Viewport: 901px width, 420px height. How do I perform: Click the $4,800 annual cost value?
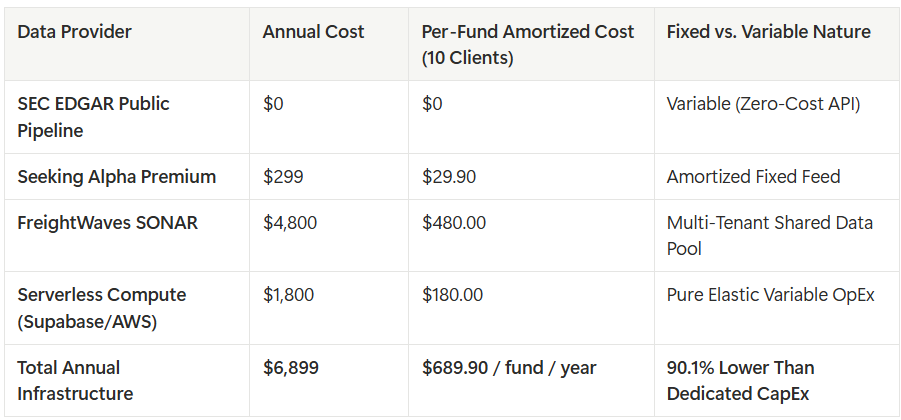(290, 222)
